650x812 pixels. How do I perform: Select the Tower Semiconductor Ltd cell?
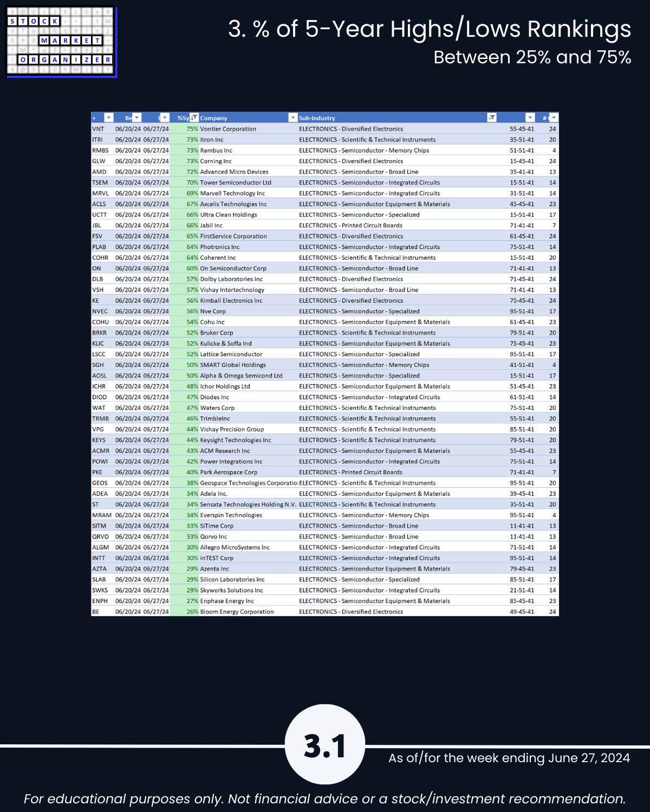[x=236, y=182]
